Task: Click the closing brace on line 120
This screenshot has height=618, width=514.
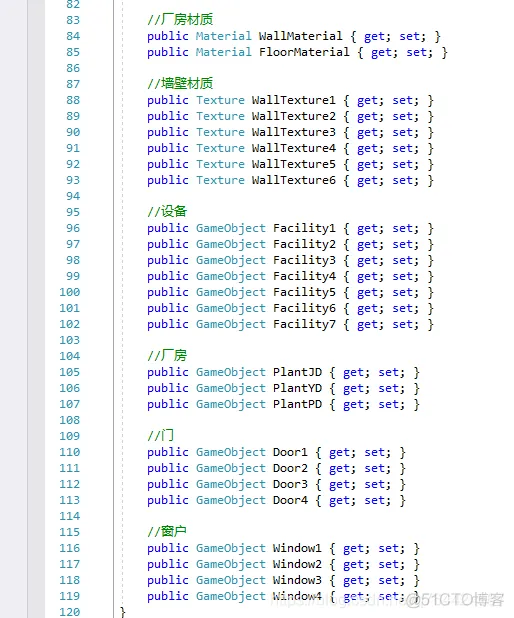Action: click(x=123, y=612)
